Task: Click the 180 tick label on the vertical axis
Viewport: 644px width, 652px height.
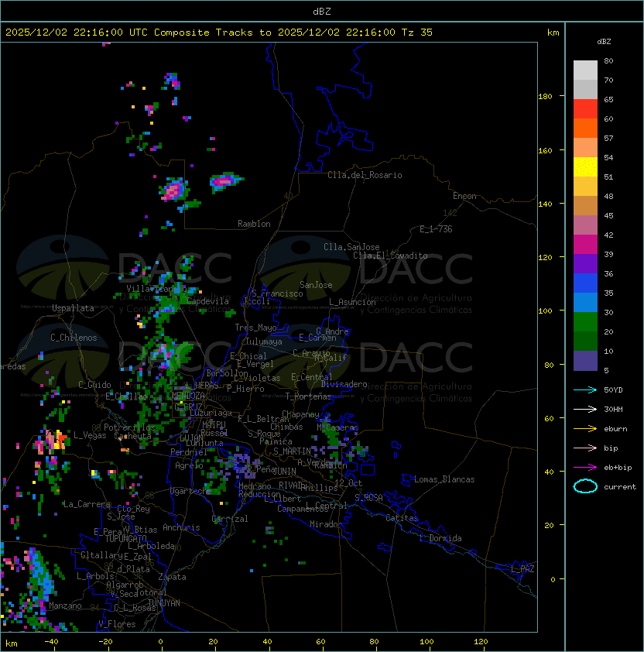Action: tap(545, 96)
